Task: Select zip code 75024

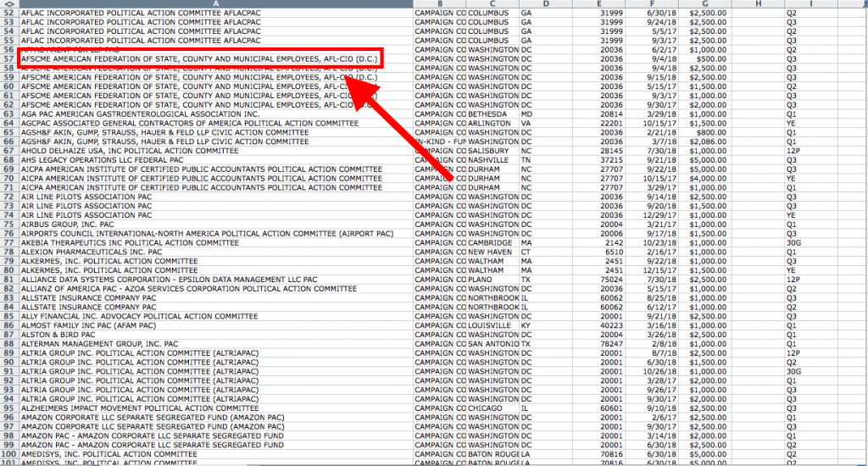Action: click(x=599, y=280)
